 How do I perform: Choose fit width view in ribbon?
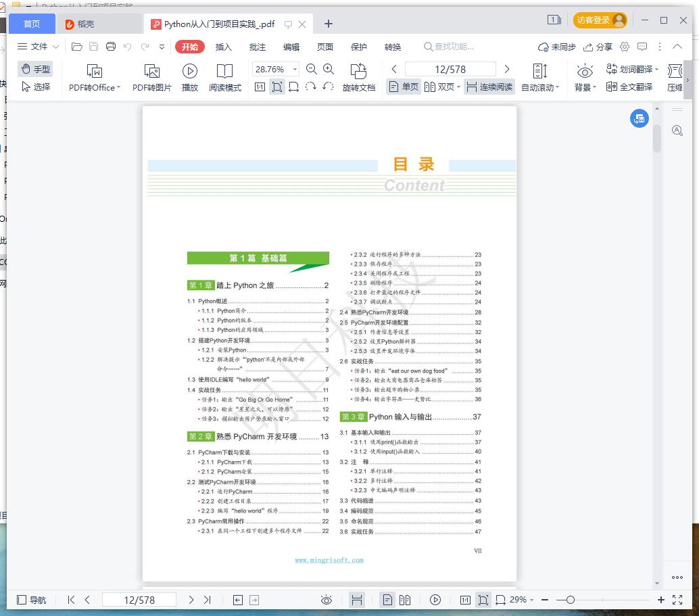[x=293, y=87]
